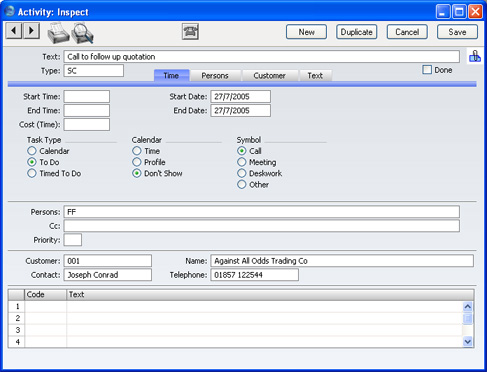Open the Text tab

(315, 76)
